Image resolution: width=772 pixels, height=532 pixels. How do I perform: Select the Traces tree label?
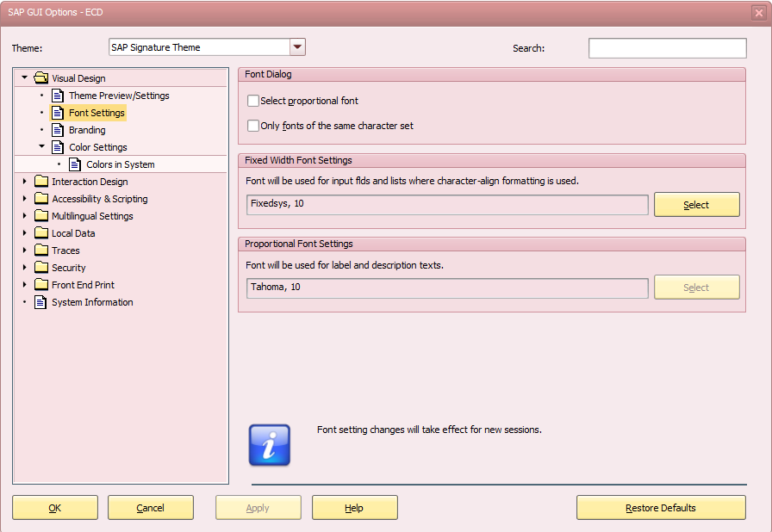tap(65, 251)
